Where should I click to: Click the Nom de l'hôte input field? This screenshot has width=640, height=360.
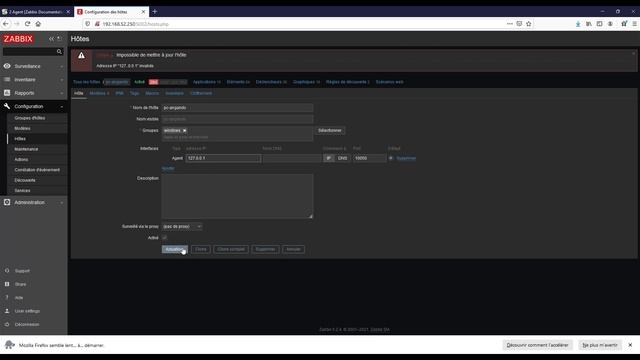click(238, 108)
